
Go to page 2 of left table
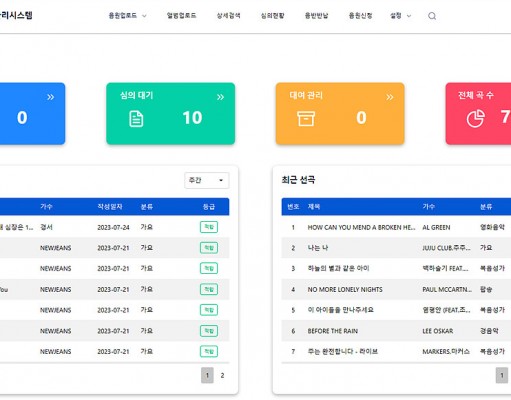click(x=222, y=375)
